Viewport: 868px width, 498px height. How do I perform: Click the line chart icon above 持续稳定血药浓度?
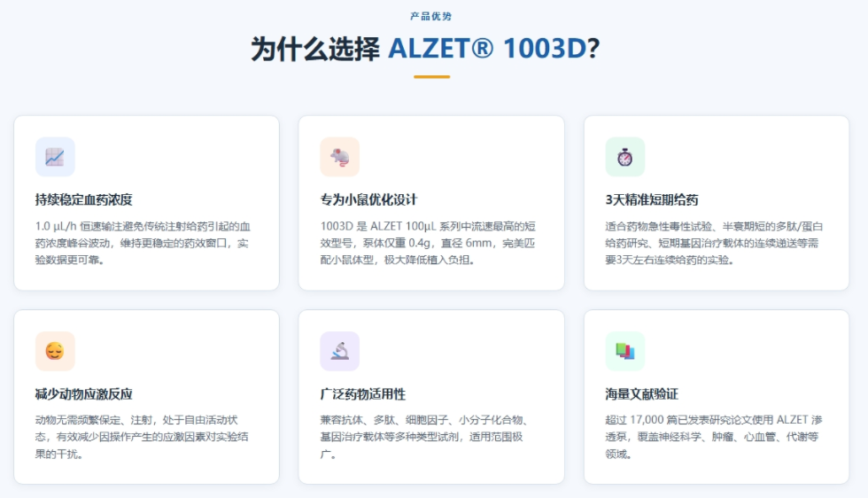55,157
